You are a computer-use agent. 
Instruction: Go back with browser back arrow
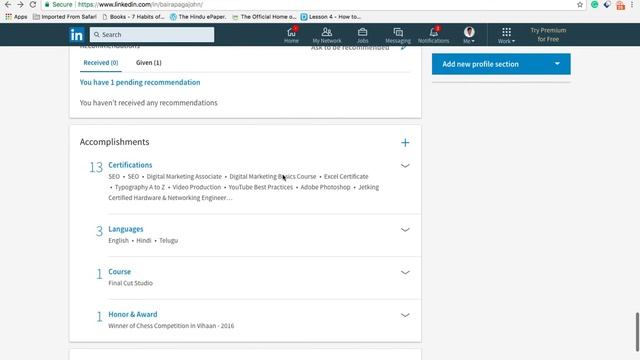(8, 4)
